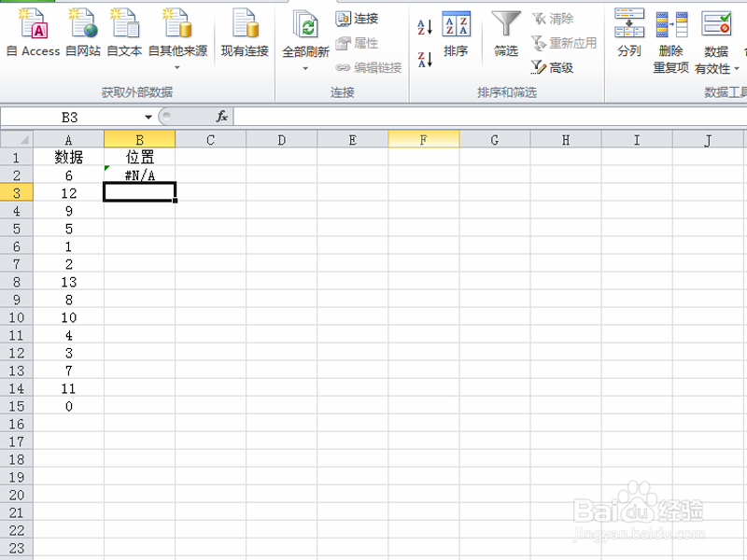Expand 数据有效性 dropdown arrow
This screenshot has width=747, height=560.
click(x=737, y=69)
